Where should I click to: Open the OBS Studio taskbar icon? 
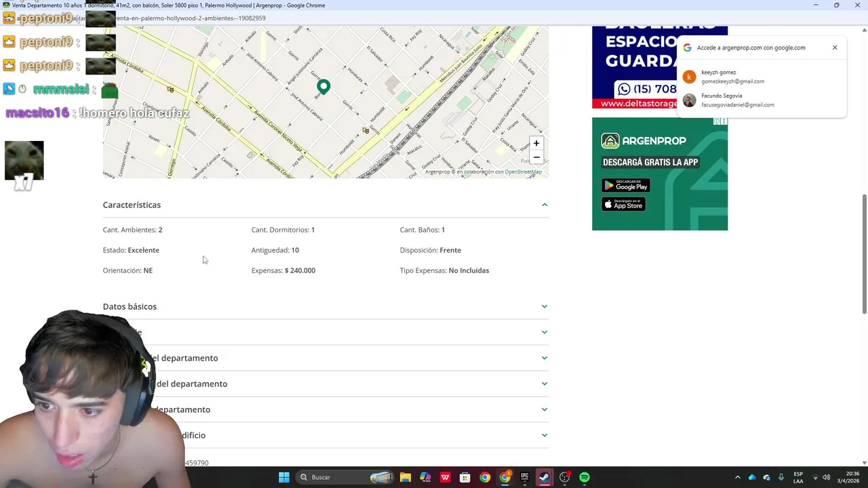pyautogui.click(x=565, y=477)
